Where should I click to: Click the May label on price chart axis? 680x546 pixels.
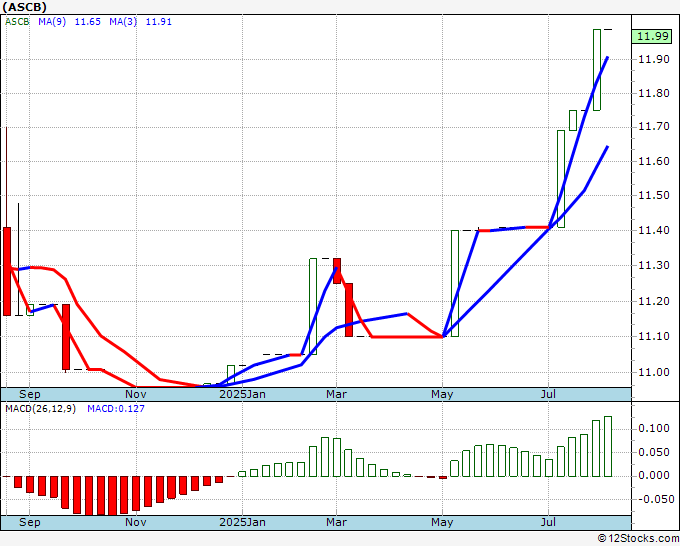tap(442, 394)
